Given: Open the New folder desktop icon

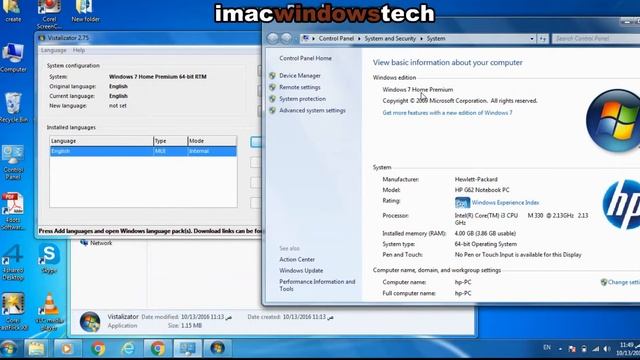Looking at the screenshot, I should coord(85,11).
